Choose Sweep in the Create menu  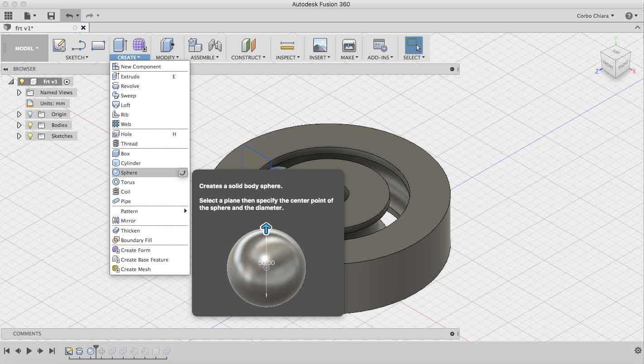tap(150, 96)
